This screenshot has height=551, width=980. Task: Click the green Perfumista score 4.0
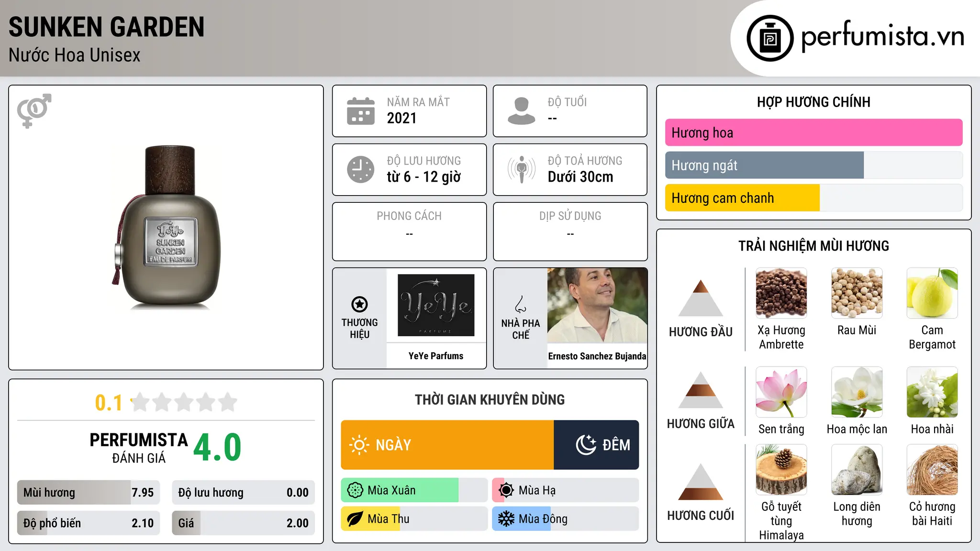click(218, 448)
